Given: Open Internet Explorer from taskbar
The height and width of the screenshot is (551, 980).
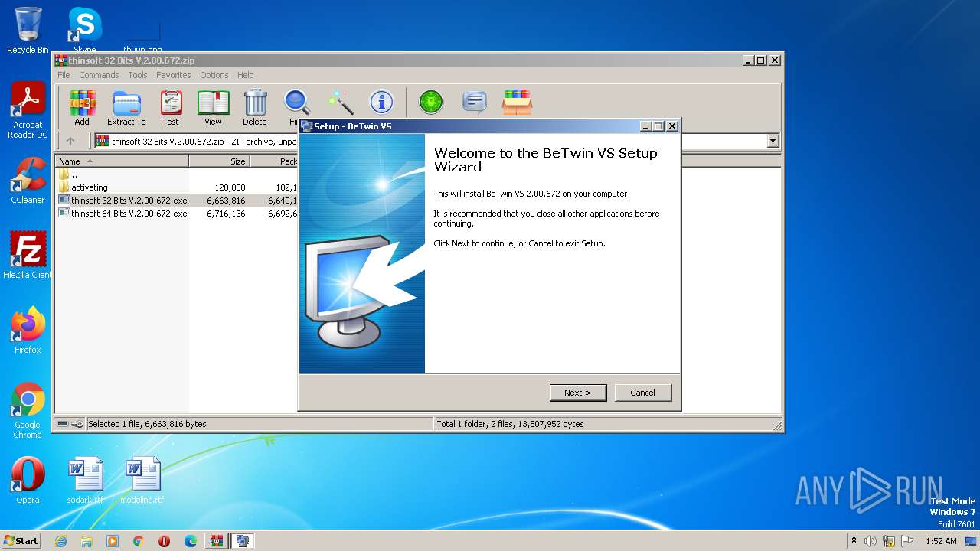Looking at the screenshot, I should point(60,541).
